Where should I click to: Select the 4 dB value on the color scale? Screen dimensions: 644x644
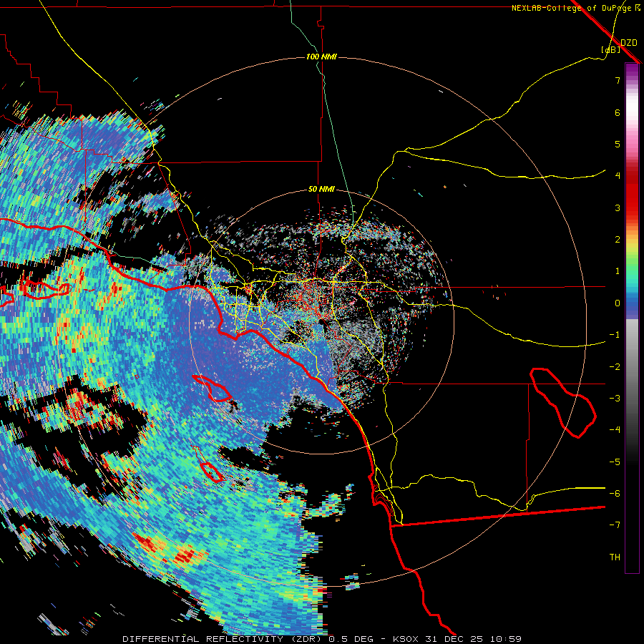click(618, 176)
